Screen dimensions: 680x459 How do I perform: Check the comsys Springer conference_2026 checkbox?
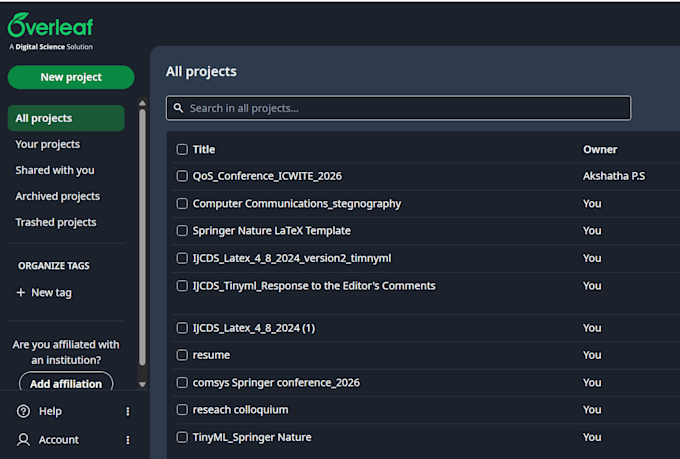(x=182, y=382)
